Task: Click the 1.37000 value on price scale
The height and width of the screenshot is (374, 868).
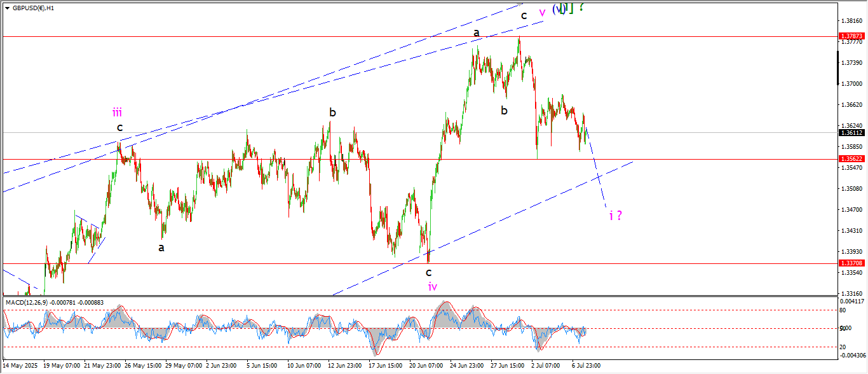Action: [851, 83]
